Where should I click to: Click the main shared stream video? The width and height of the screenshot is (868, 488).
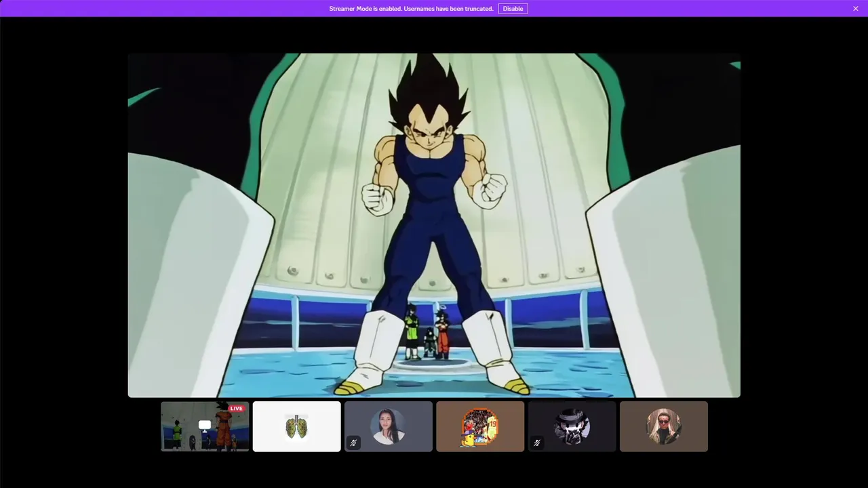[x=434, y=225]
